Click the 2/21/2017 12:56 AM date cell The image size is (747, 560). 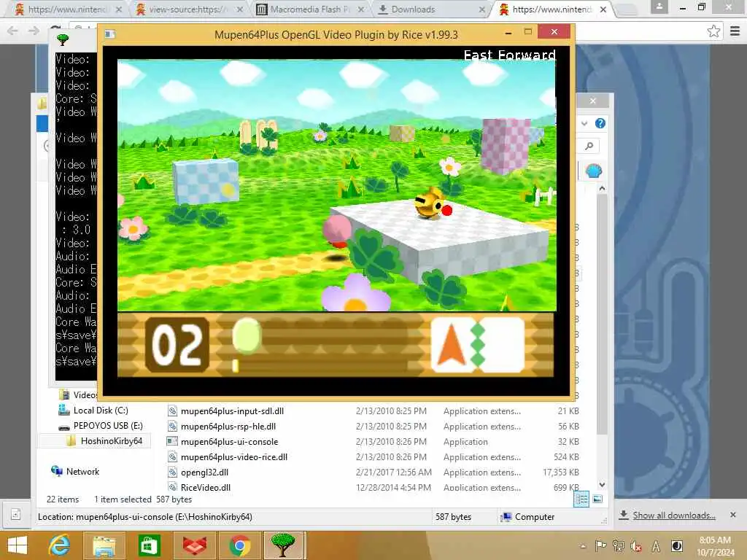click(x=393, y=472)
